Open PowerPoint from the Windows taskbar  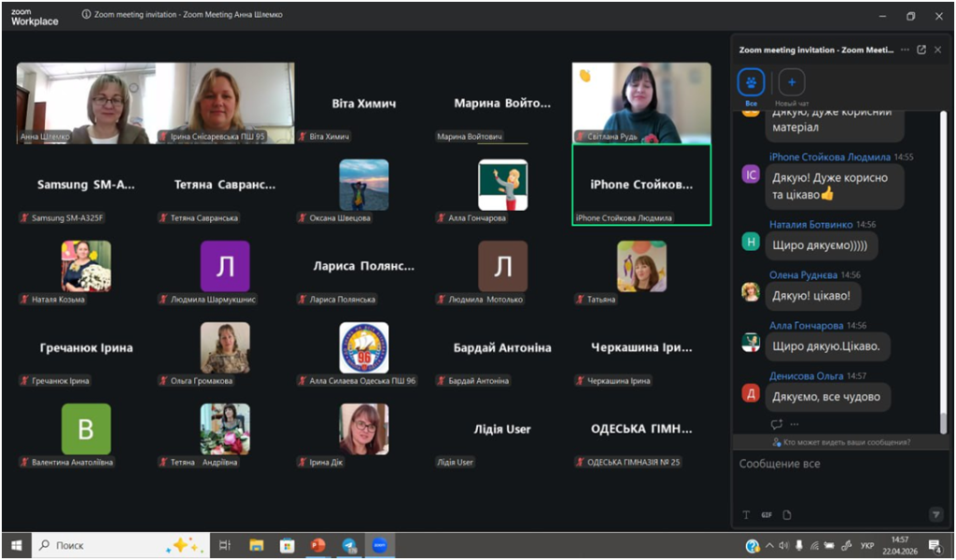pos(318,545)
